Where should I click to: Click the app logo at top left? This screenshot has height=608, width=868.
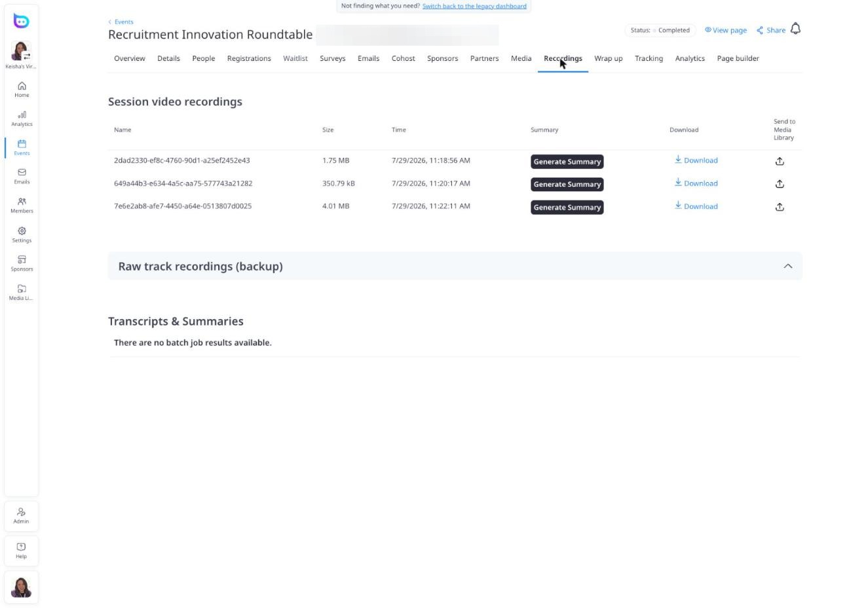tap(22, 21)
